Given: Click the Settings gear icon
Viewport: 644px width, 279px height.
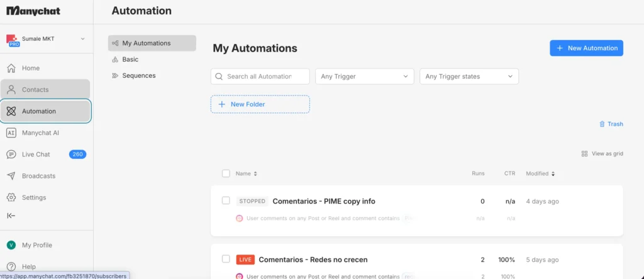Looking at the screenshot, I should [x=11, y=197].
